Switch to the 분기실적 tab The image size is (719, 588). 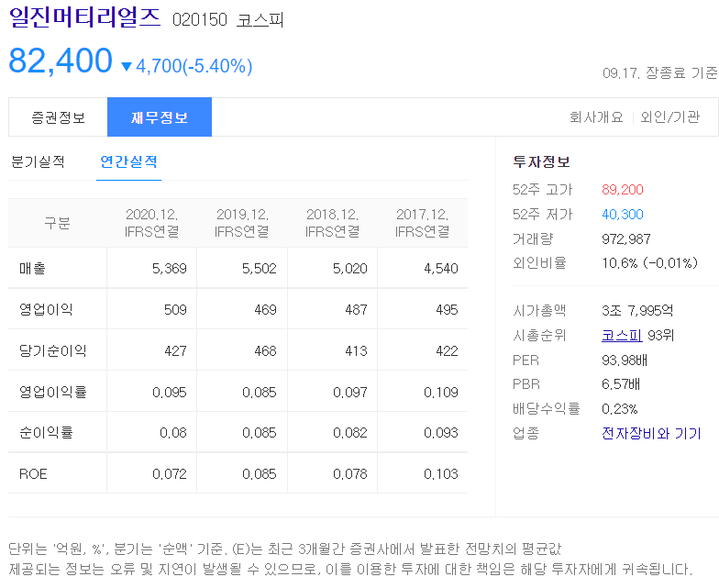(x=38, y=161)
